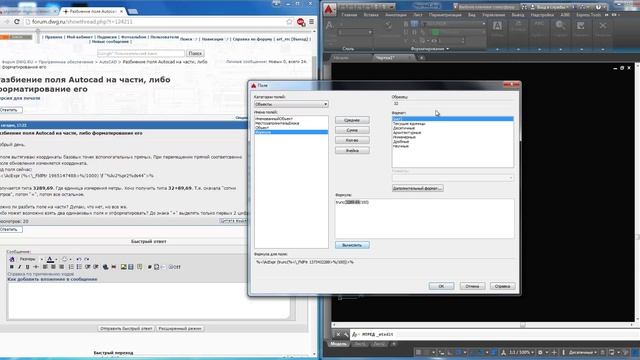Close the AutoCAD command line with X icon
640x360 pixels.
(338, 334)
